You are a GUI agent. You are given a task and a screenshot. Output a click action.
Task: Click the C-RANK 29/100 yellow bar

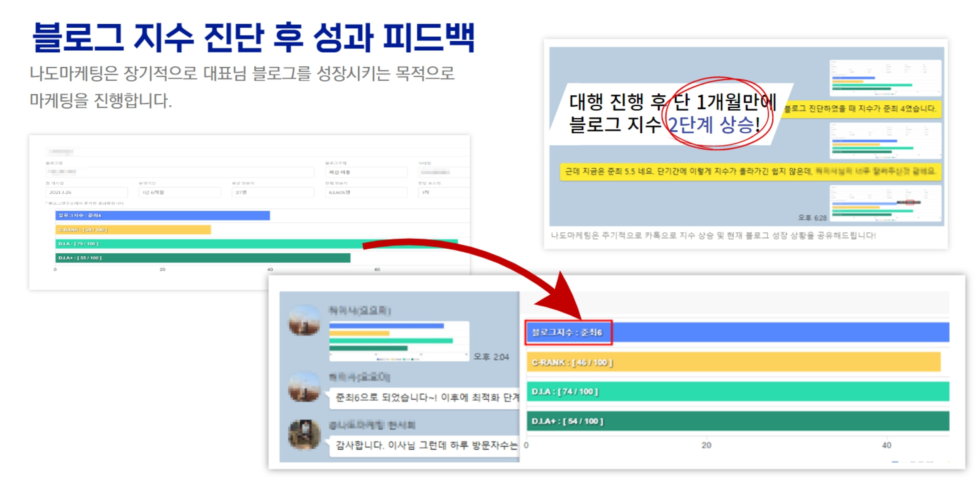pos(133,230)
